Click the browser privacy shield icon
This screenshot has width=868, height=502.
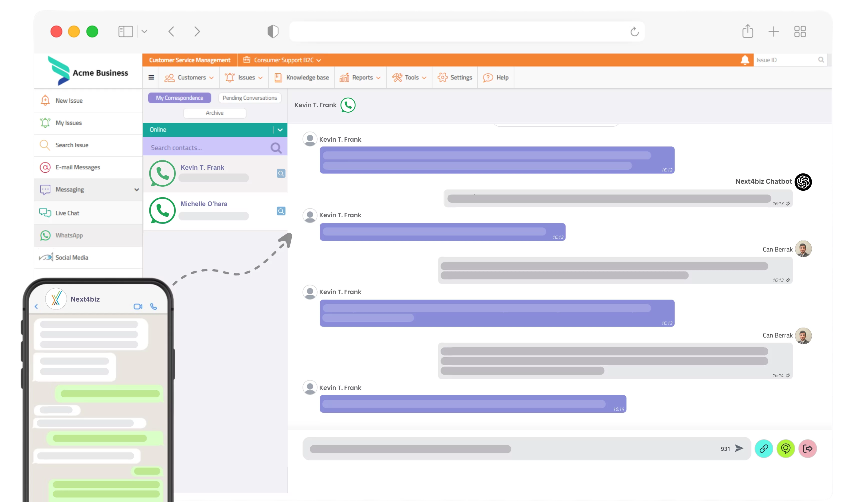[x=273, y=31]
